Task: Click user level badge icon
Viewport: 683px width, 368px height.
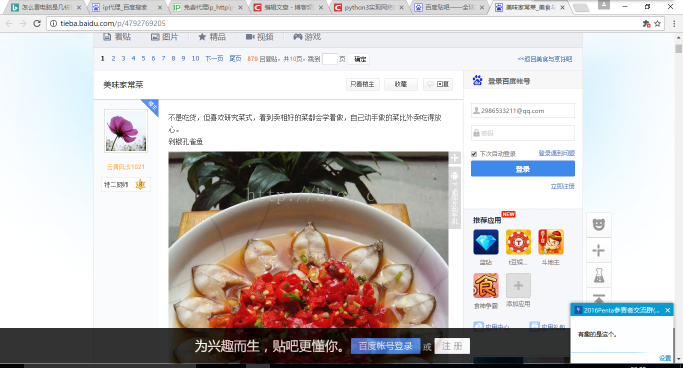Action: [140, 185]
